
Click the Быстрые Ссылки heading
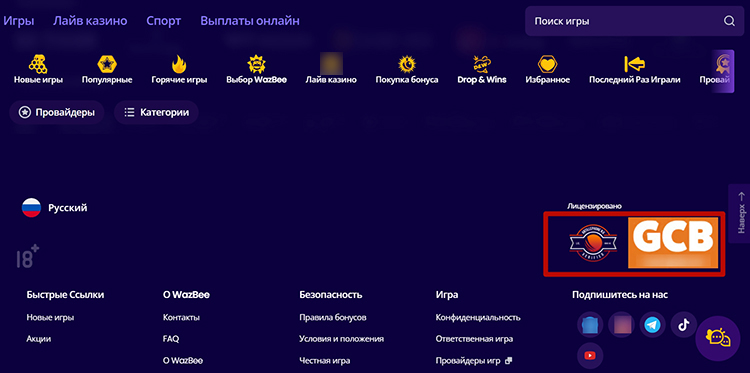click(x=65, y=295)
